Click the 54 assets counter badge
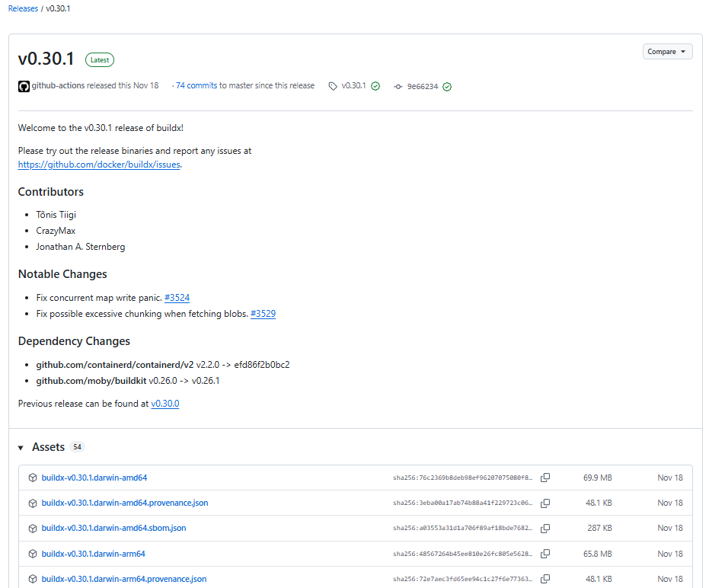The height and width of the screenshot is (588, 709). (78, 447)
